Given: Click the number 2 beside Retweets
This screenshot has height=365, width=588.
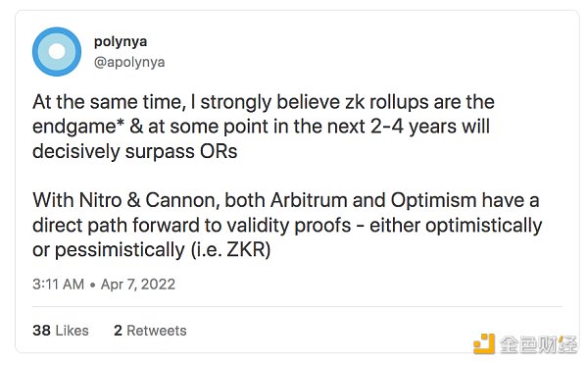Looking at the screenshot, I should tap(118, 331).
